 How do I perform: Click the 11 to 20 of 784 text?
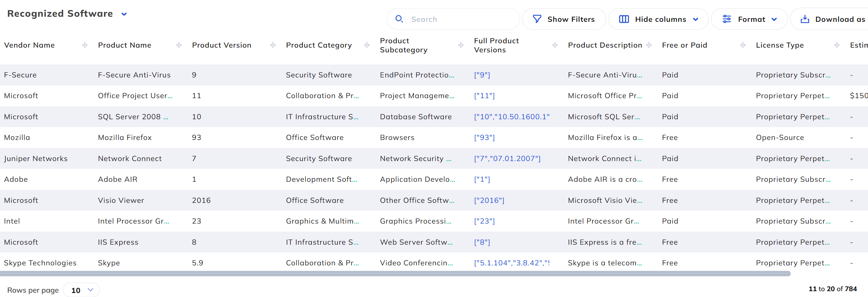tap(832, 289)
